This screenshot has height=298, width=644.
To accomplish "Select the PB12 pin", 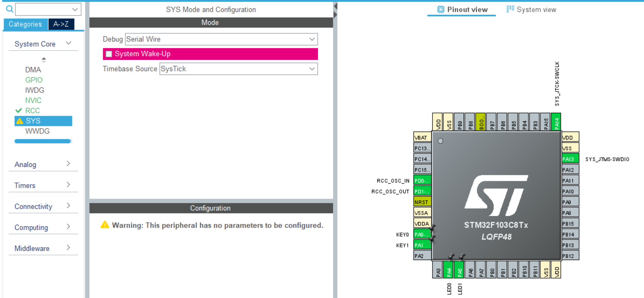I will click(570, 256).
